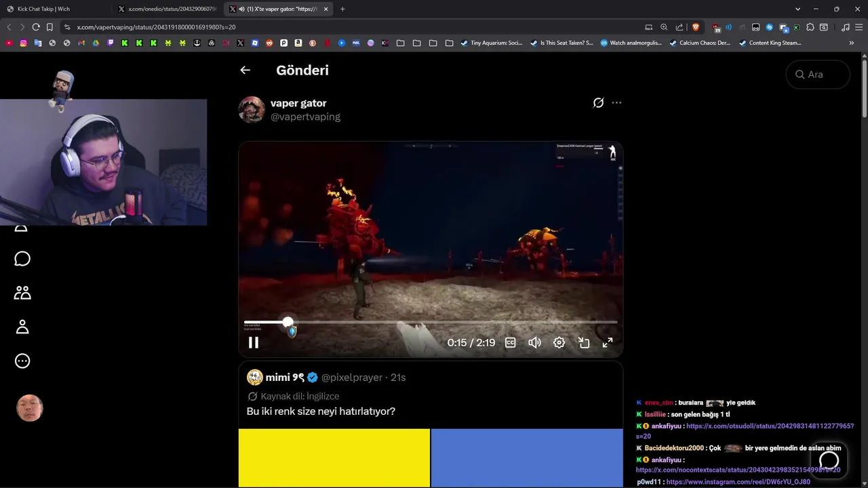The width and height of the screenshot is (868, 488).
Task: Open browser hamburger menu
Action: point(859,27)
